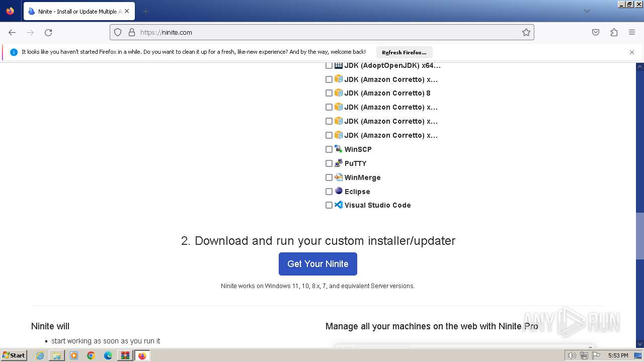
Task: Open the list all tabs dropdown arrow
Action: tap(587, 11)
